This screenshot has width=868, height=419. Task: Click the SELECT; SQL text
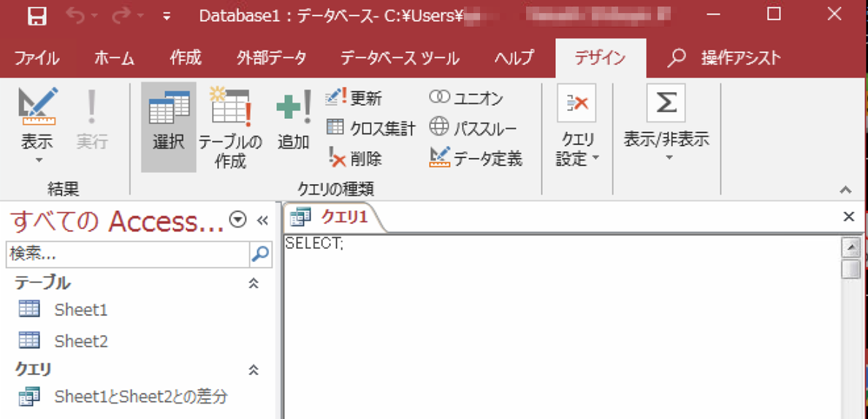pos(314,242)
